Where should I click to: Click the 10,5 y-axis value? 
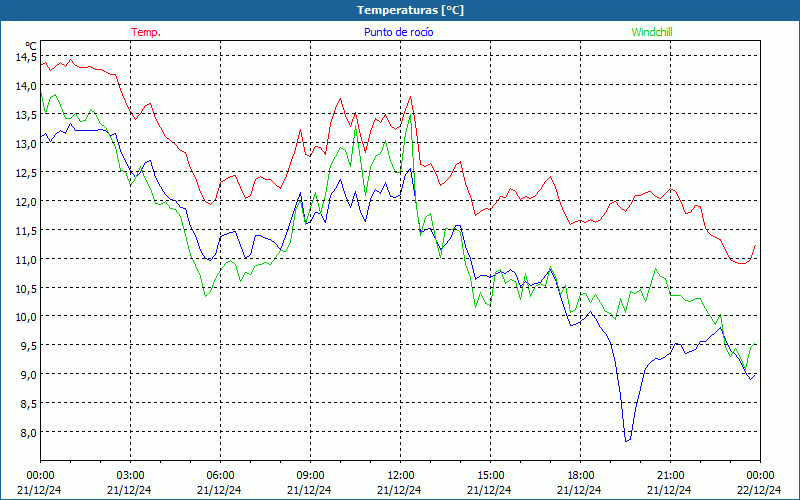pyautogui.click(x=26, y=288)
